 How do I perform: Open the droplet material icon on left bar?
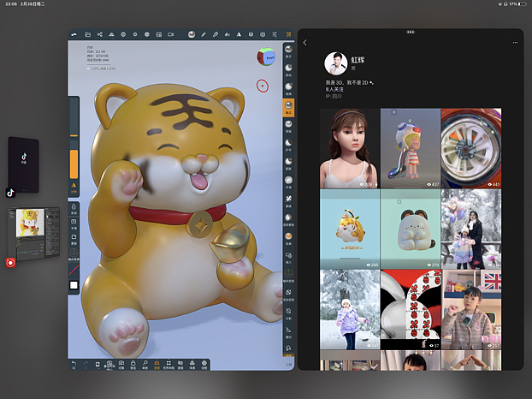[74, 209]
